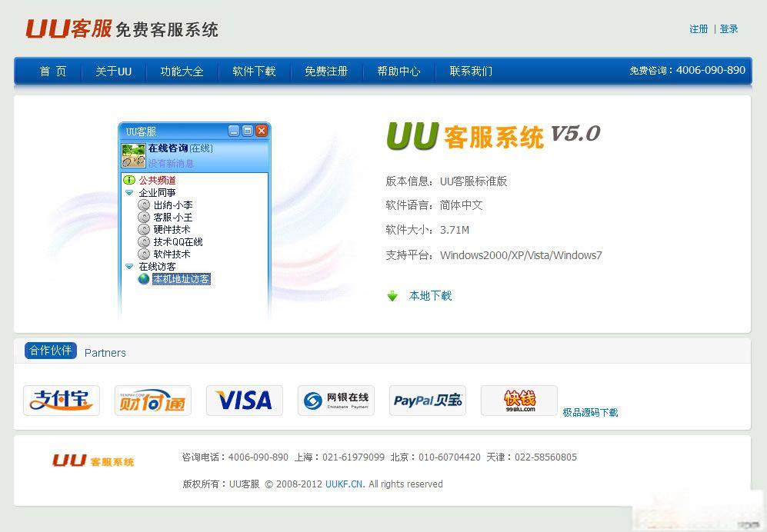Image resolution: width=767 pixels, height=532 pixels.
Task: Select the 合作伙伴 tab
Action: 51,351
